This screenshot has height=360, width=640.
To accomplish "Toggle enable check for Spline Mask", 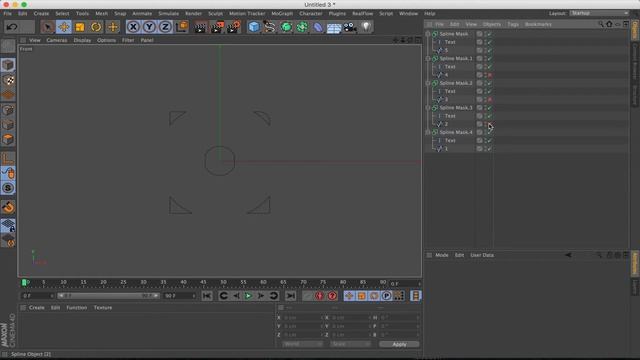I will [490, 34].
